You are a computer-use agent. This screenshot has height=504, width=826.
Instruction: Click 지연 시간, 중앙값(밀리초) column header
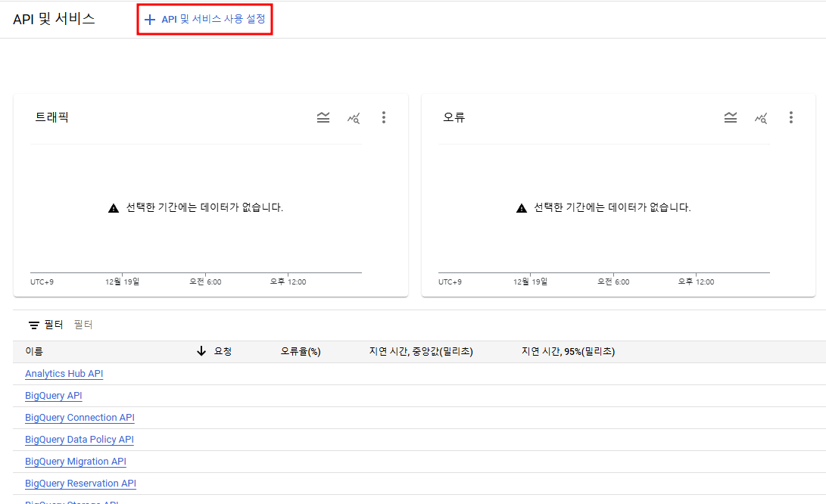tap(421, 351)
